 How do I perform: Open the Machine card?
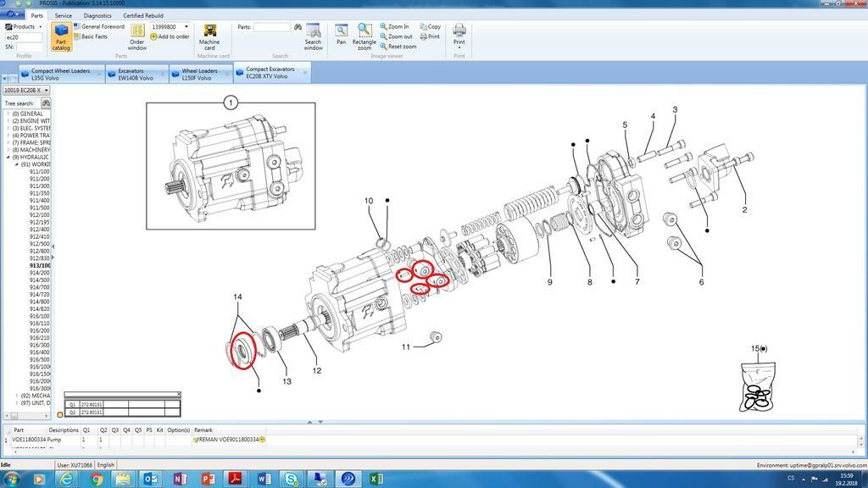coord(209,37)
